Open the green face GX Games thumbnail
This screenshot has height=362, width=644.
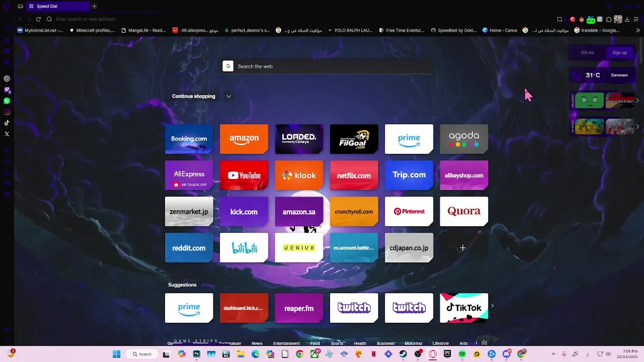pos(589,100)
